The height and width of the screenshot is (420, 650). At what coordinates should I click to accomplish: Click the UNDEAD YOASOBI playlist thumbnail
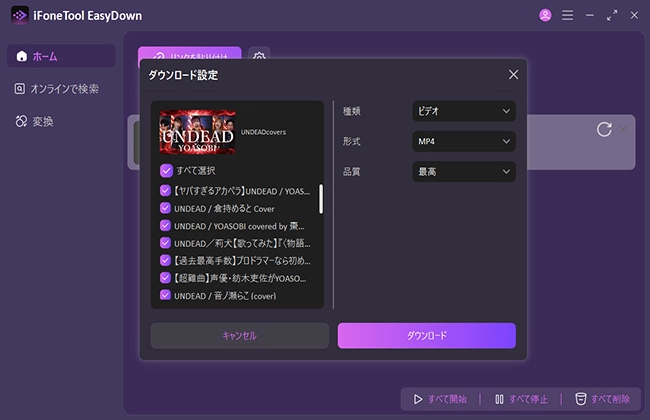pyautogui.click(x=198, y=132)
